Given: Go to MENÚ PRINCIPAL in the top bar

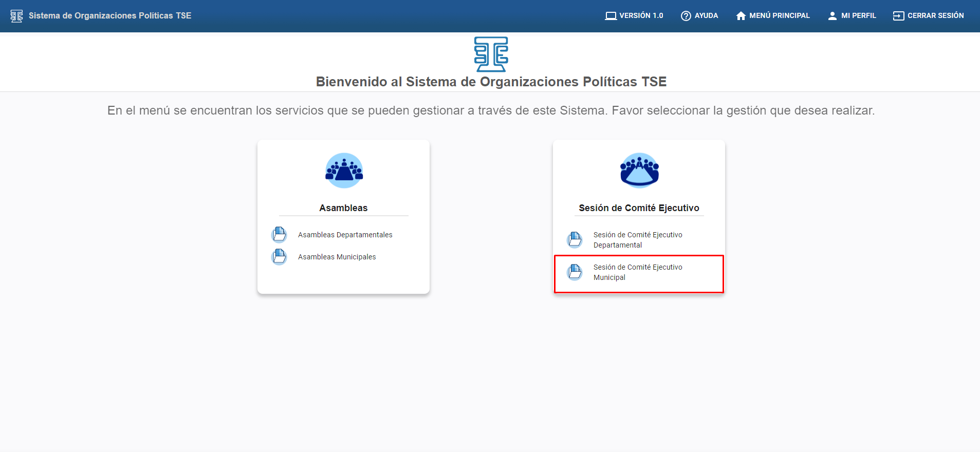Looking at the screenshot, I should click(x=773, y=16).
